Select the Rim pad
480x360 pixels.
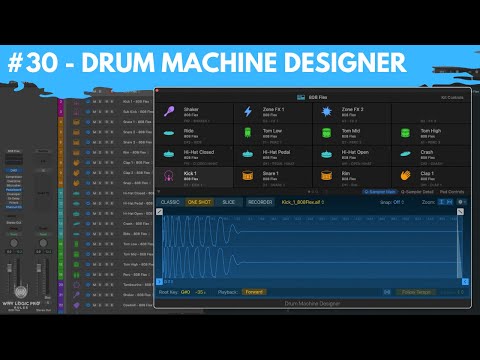coord(352,177)
